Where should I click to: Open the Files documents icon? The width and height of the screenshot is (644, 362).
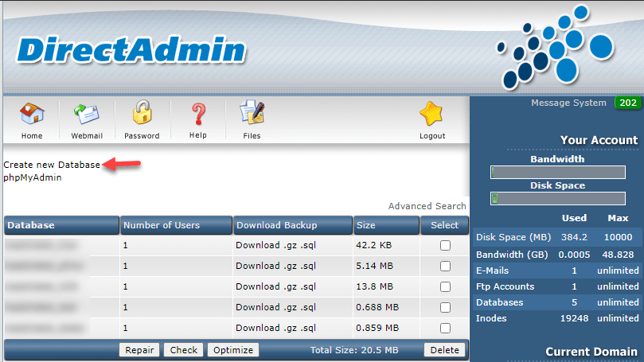point(252,112)
